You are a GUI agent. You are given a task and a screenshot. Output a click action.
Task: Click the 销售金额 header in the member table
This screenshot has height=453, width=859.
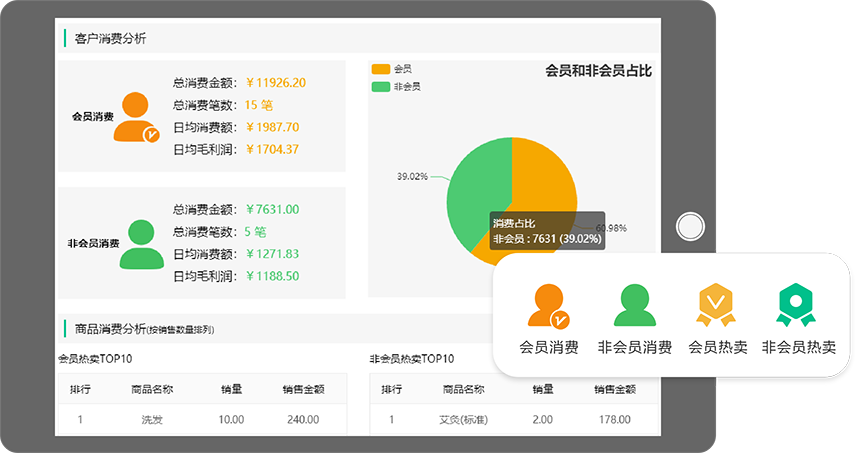tap(303, 389)
